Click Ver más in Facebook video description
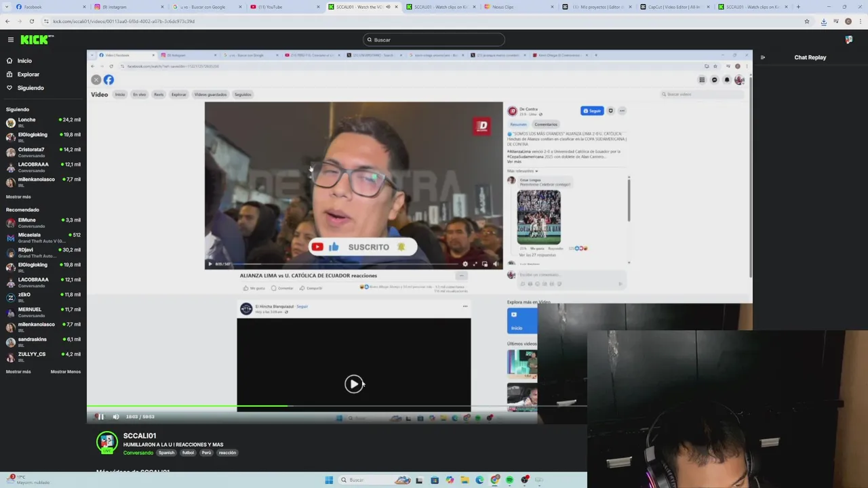The height and width of the screenshot is (488, 868). pos(514,162)
